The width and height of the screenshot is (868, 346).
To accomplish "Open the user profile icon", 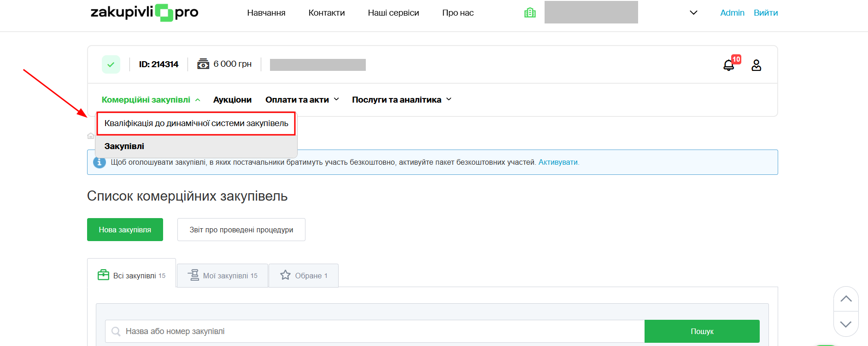I will coord(756,65).
